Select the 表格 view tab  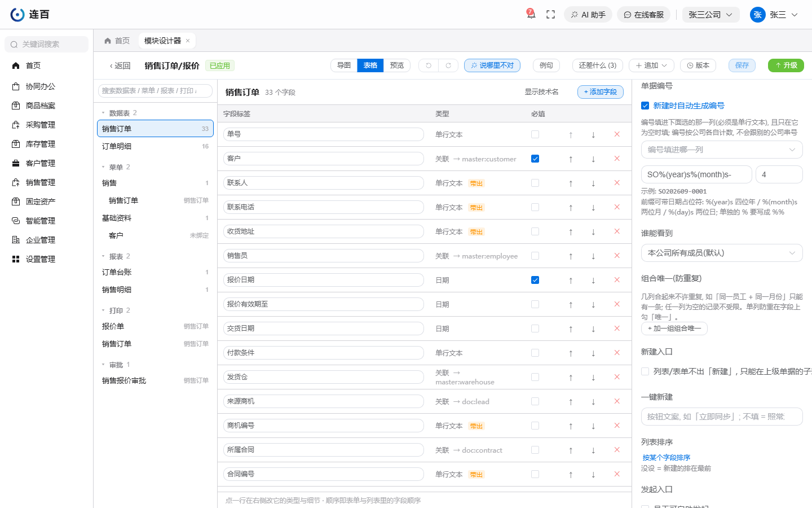(370, 65)
